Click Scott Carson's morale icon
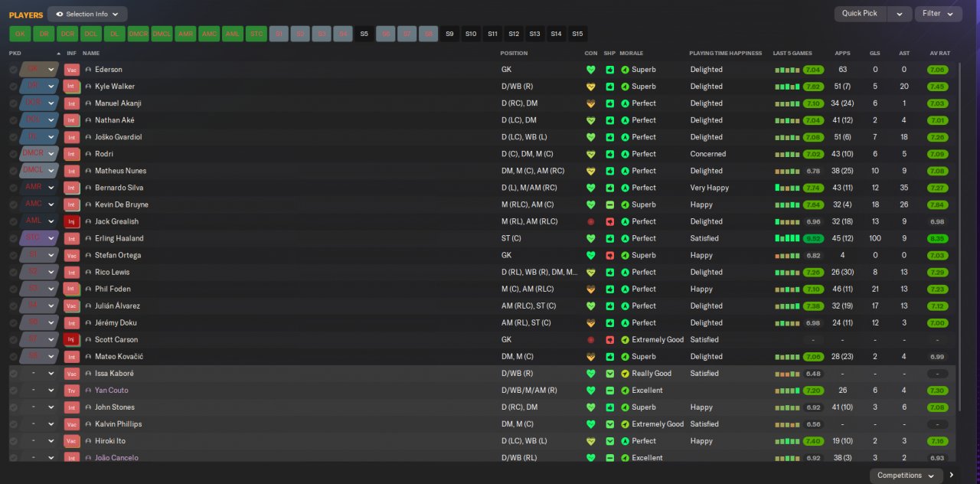Screen dimensions: 980x484 coord(625,339)
